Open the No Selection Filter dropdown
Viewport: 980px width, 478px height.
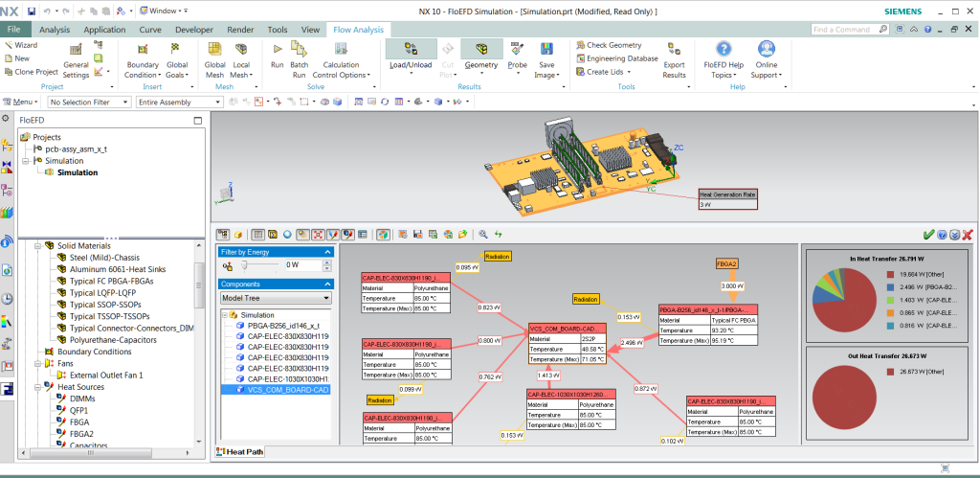(x=89, y=102)
